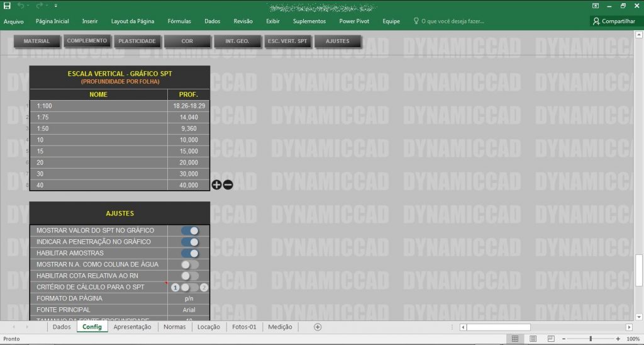Select the Config sheet tab

coord(92,327)
